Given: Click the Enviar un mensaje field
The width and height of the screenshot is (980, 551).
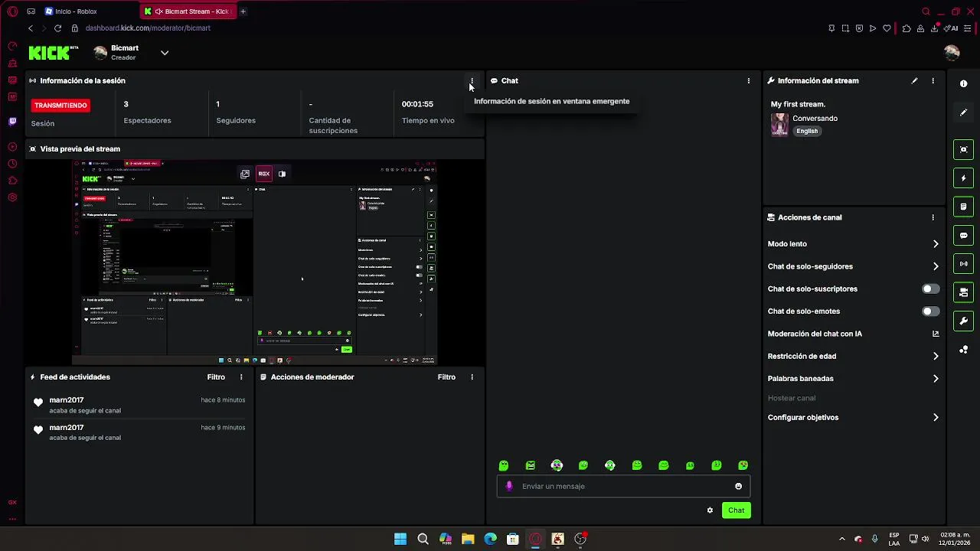Looking at the screenshot, I should coord(624,486).
